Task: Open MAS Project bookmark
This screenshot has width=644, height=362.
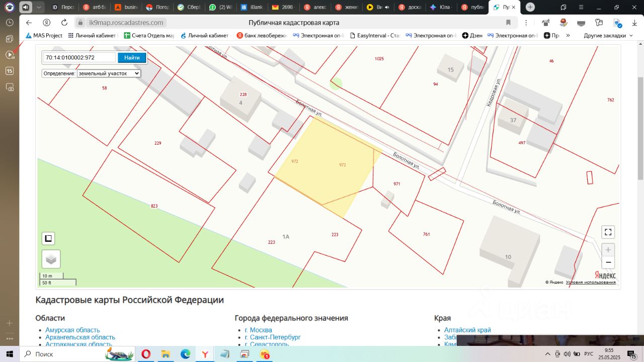Action: (44, 36)
